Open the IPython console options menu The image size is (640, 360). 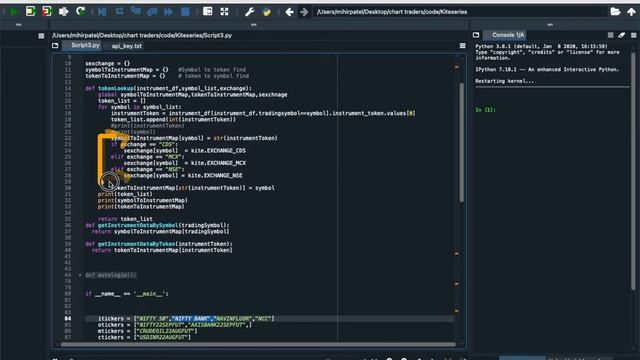[x=633, y=35]
